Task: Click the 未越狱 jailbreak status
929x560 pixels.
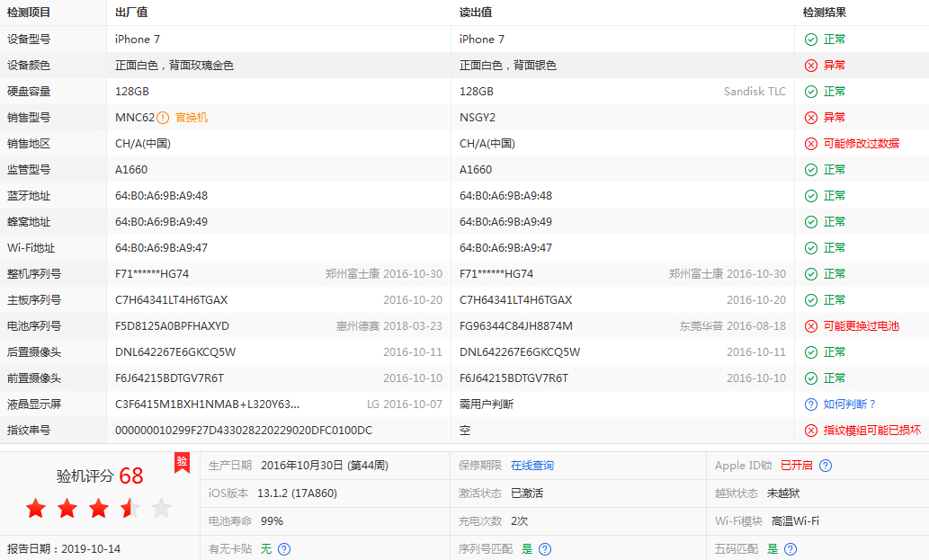Action: click(783, 493)
